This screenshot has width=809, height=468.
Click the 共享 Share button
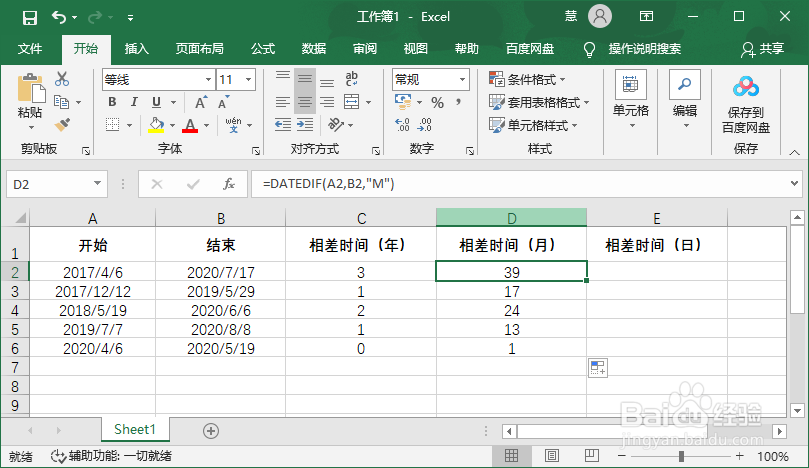763,49
